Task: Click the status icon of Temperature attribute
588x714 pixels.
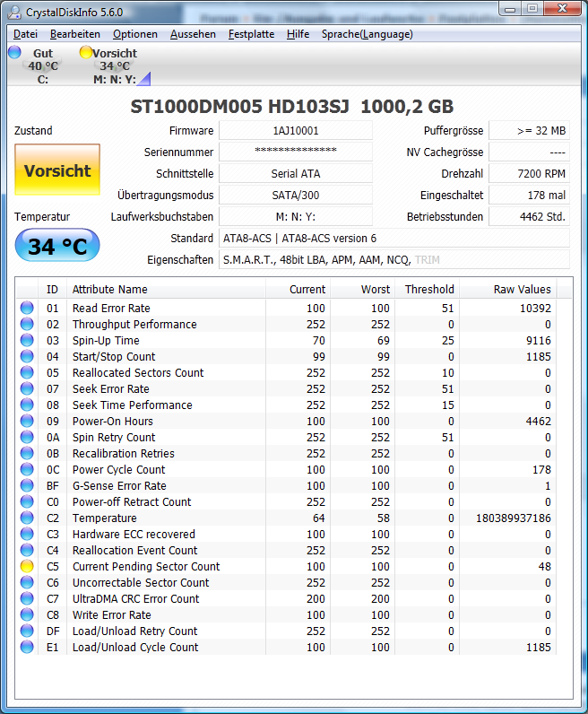Action: [x=27, y=518]
